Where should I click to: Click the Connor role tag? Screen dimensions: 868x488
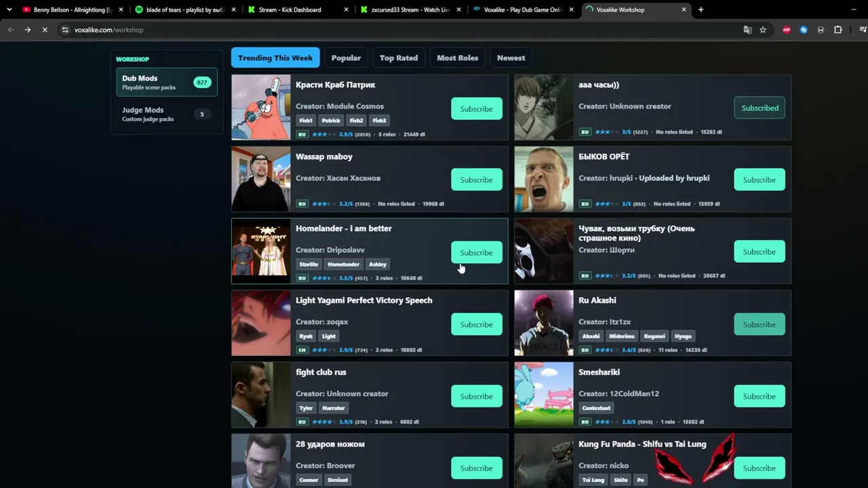point(309,480)
